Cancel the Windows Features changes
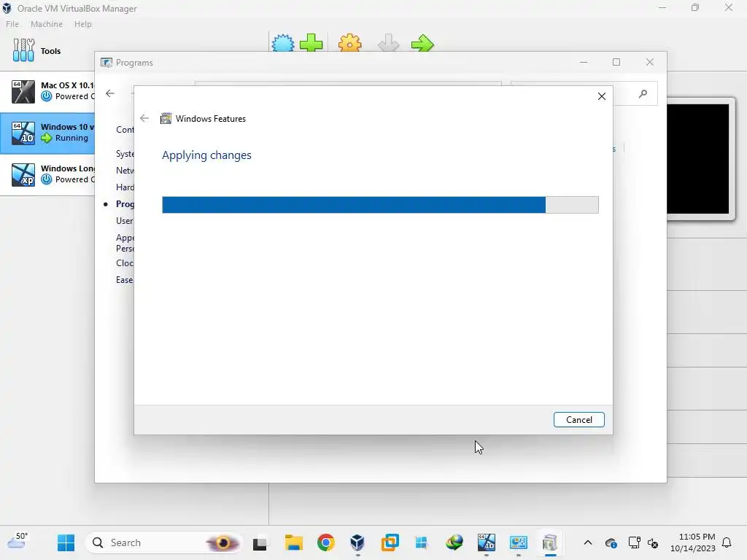 [x=578, y=419]
